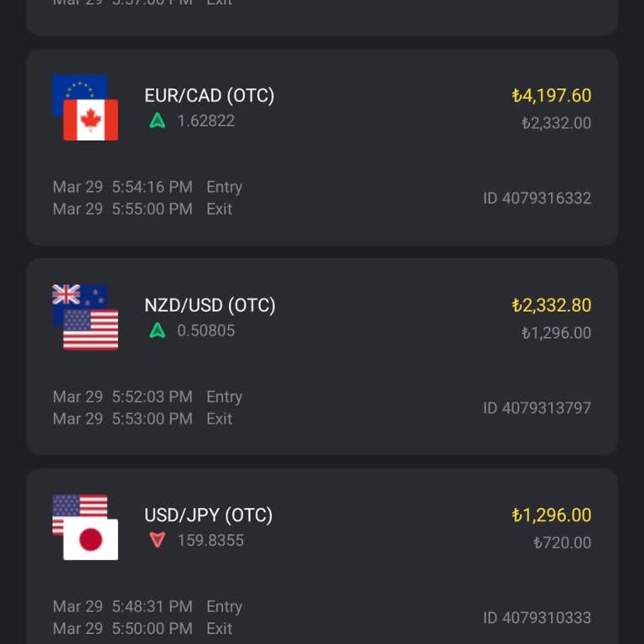644x644 pixels.
Task: Open the EUR/CAD (OTC) trade title
Action: (209, 96)
